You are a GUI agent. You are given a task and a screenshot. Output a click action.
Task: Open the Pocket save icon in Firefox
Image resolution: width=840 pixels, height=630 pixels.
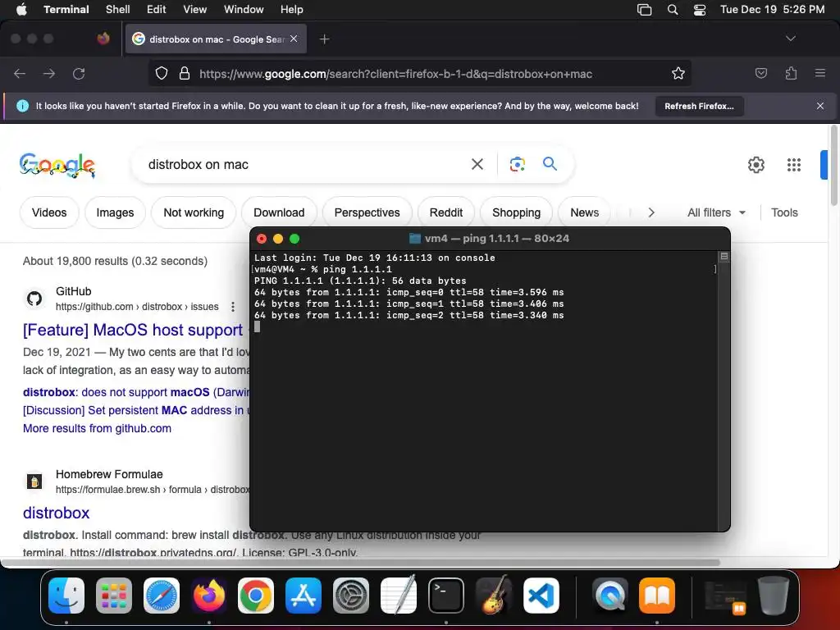760,73
